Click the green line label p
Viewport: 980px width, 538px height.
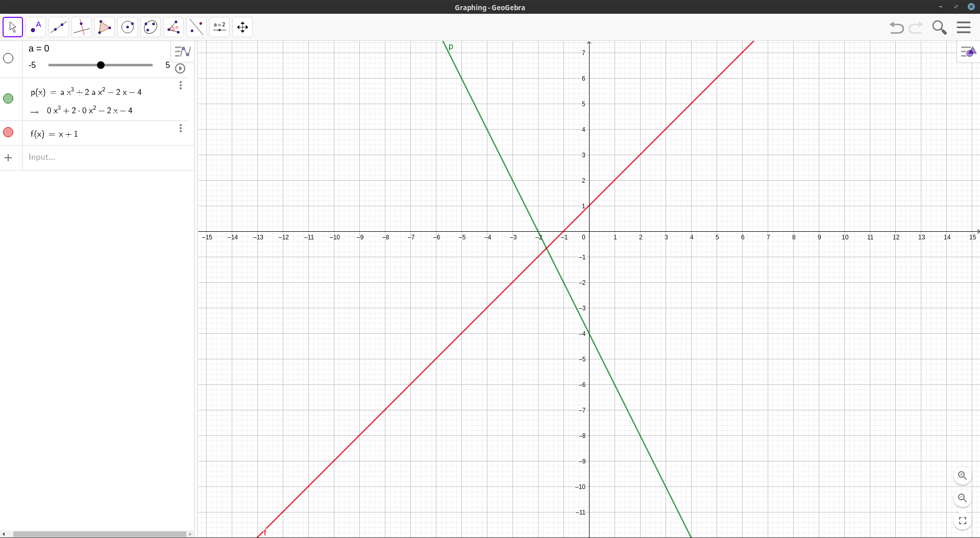[451, 46]
